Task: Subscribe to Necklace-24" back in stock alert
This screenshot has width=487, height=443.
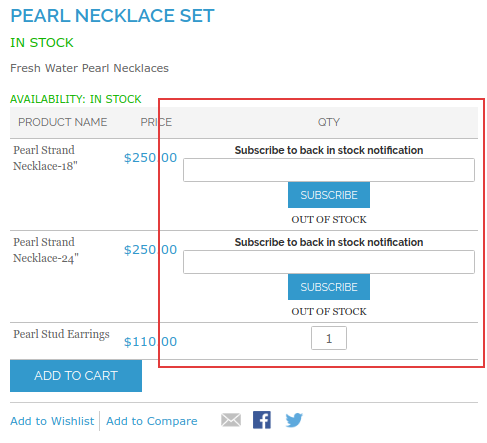Action: [329, 287]
